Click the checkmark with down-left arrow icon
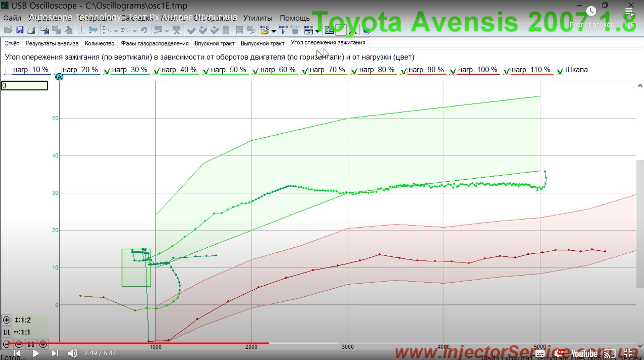644x360 pixels. 203,31
